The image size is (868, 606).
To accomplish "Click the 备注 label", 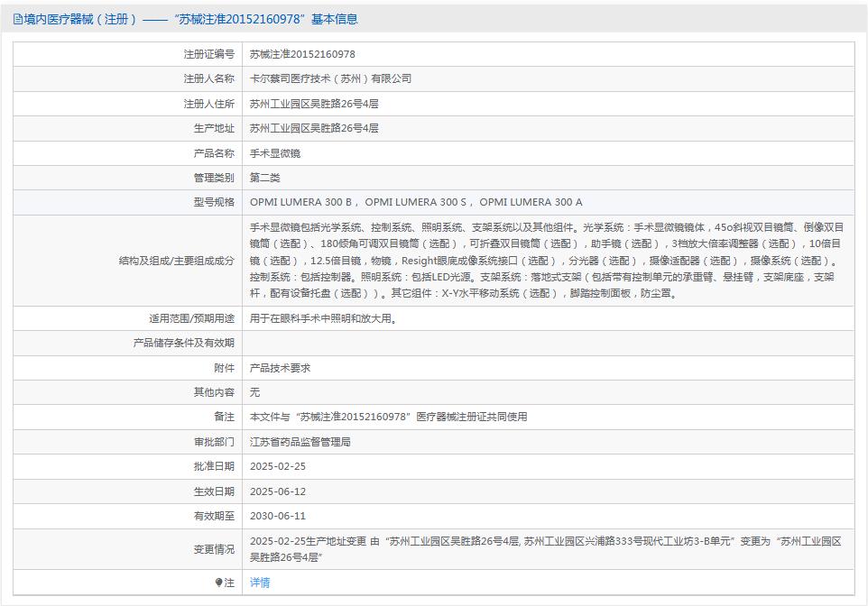I will coord(224,417).
